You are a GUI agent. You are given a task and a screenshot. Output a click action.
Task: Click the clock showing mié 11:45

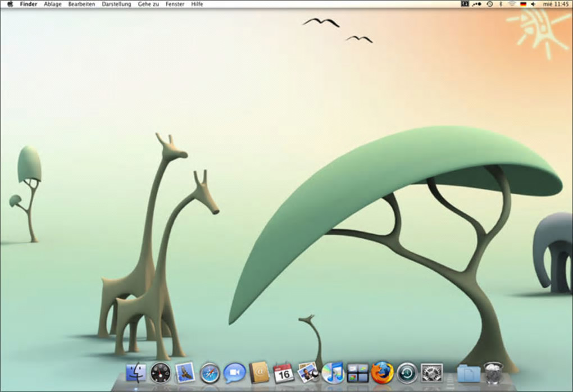click(x=555, y=4)
